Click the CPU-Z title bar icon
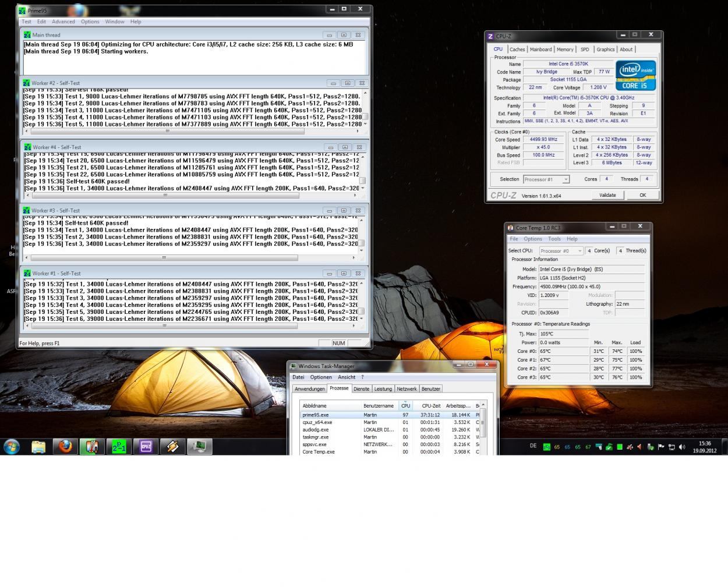Viewport: 728px width, 587px height. pyautogui.click(x=490, y=36)
